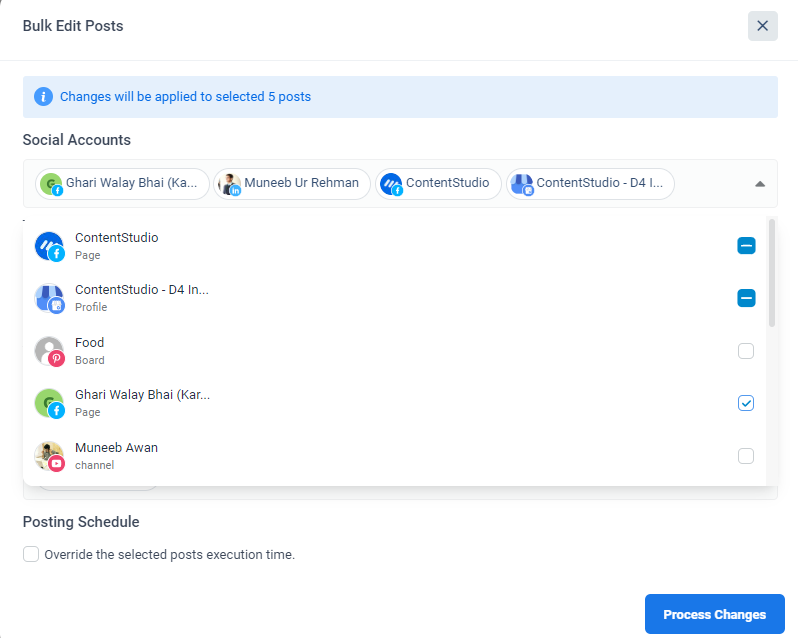Click the Process Changes button
The height and width of the screenshot is (638, 798).
tap(715, 614)
